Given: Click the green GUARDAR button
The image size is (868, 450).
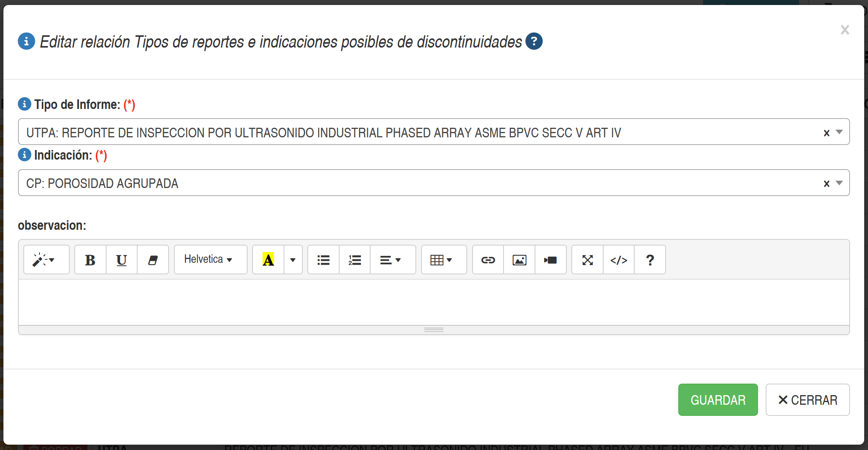Looking at the screenshot, I should pyautogui.click(x=718, y=400).
